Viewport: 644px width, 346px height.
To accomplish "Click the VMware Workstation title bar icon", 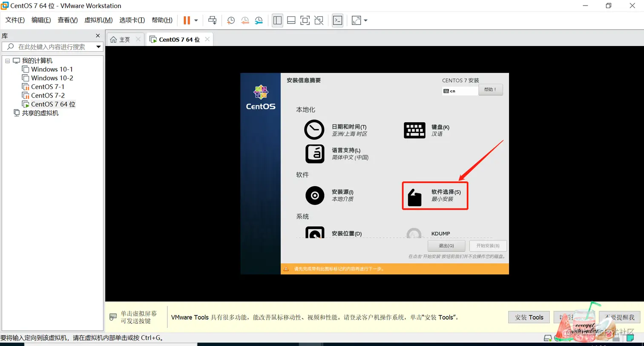I will click(x=5, y=6).
